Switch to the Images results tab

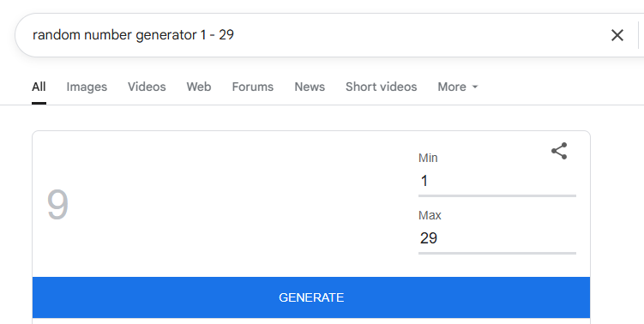point(87,87)
